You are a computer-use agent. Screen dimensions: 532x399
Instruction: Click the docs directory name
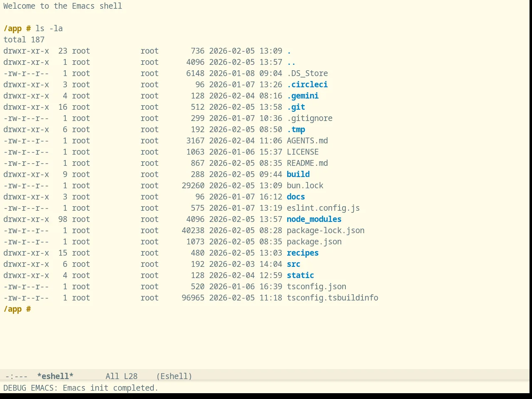(296, 197)
